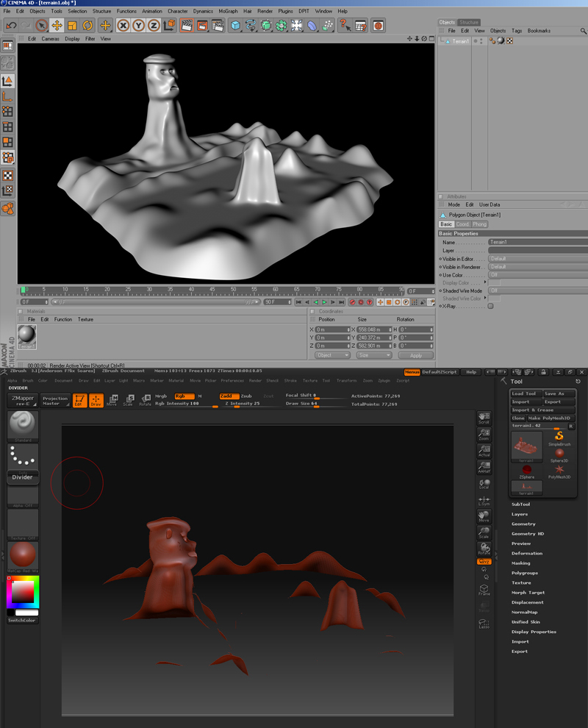Expand the SubTool section in Tool palette
This screenshot has width=588, height=728.
pos(520,504)
